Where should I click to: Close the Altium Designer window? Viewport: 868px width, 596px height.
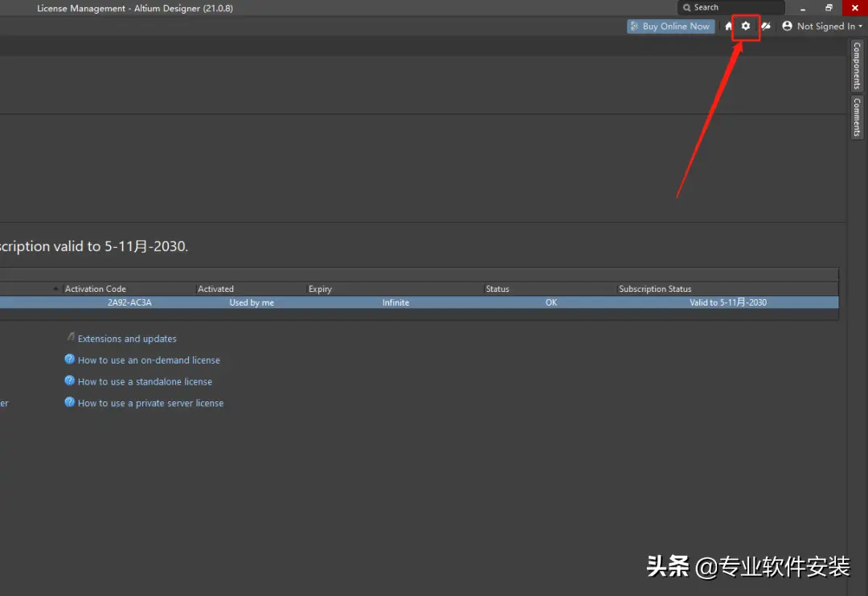tap(854, 8)
